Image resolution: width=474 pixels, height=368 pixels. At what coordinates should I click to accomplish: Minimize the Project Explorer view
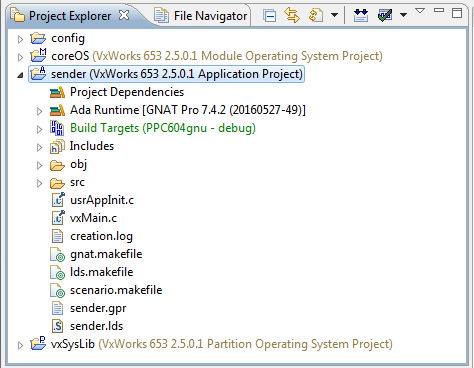(439, 10)
